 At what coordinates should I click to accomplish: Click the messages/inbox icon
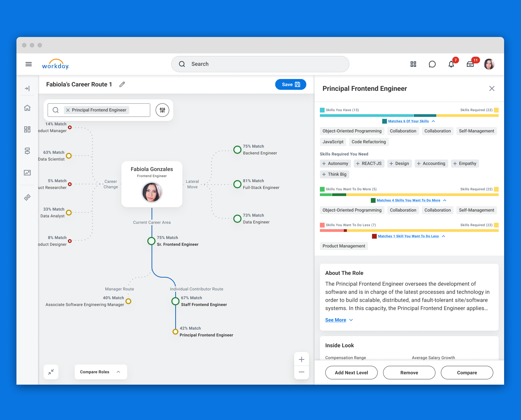point(471,64)
